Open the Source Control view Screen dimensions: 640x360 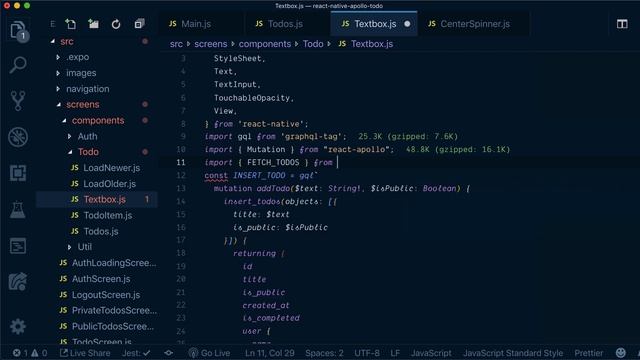pos(18,100)
